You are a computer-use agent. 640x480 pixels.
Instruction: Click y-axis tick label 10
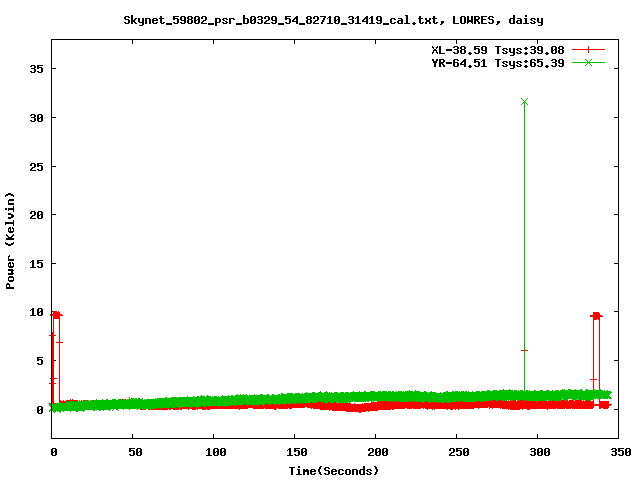click(x=36, y=312)
